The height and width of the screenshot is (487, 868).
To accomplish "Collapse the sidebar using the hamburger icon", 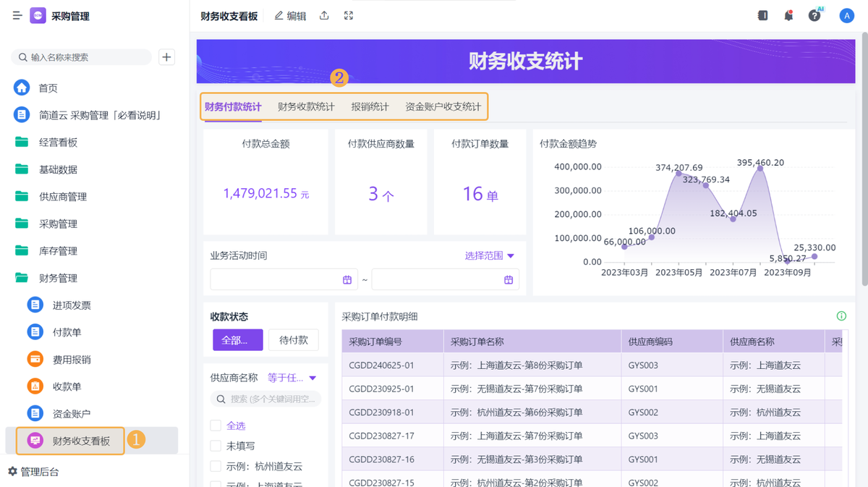I will pos(17,16).
